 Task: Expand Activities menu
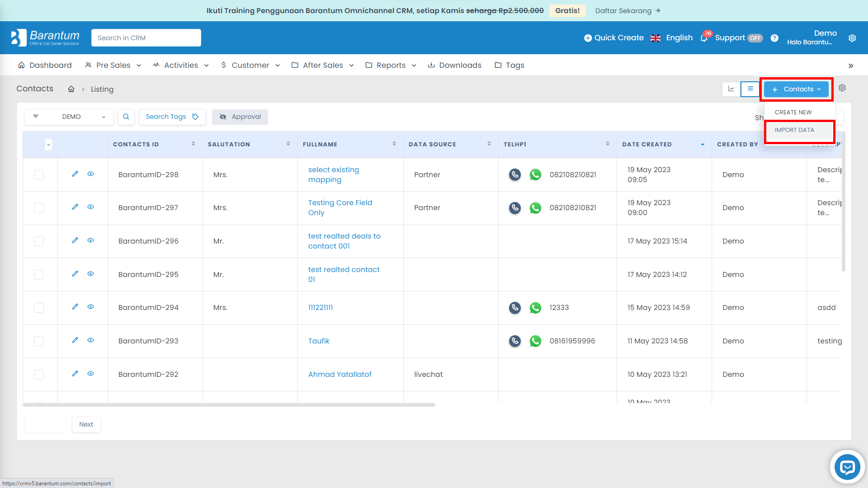pyautogui.click(x=181, y=65)
